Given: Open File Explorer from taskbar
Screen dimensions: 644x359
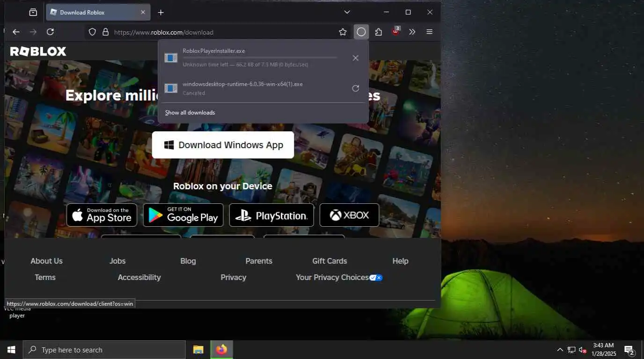Looking at the screenshot, I should pos(198,350).
